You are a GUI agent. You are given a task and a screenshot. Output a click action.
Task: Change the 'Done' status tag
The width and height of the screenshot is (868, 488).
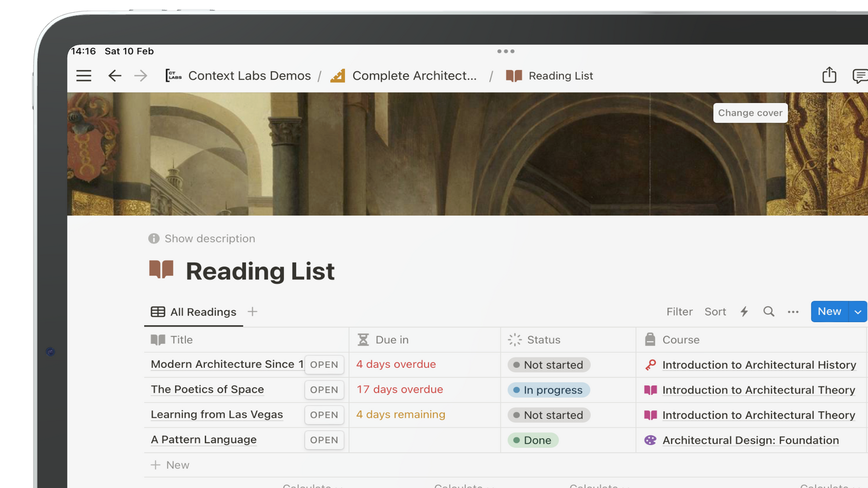(x=533, y=441)
